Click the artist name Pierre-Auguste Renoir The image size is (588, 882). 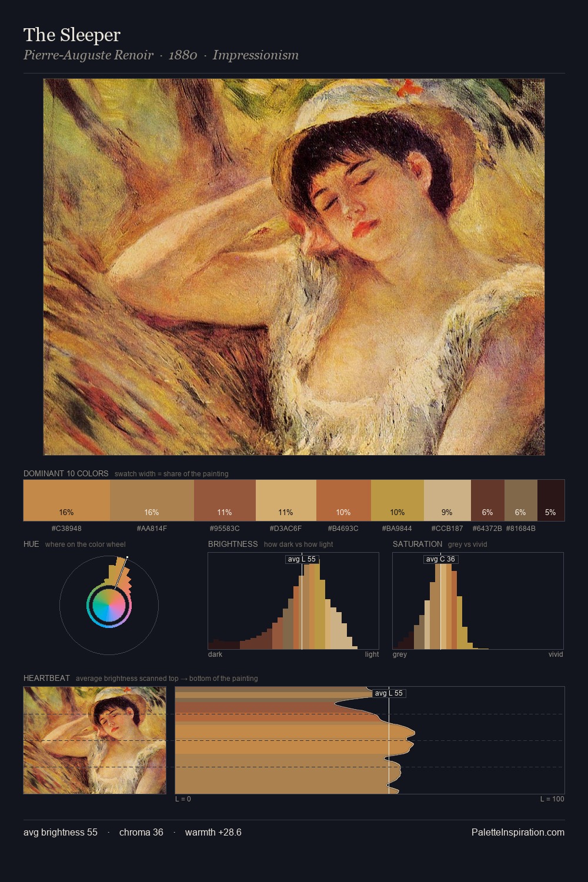[x=88, y=55]
